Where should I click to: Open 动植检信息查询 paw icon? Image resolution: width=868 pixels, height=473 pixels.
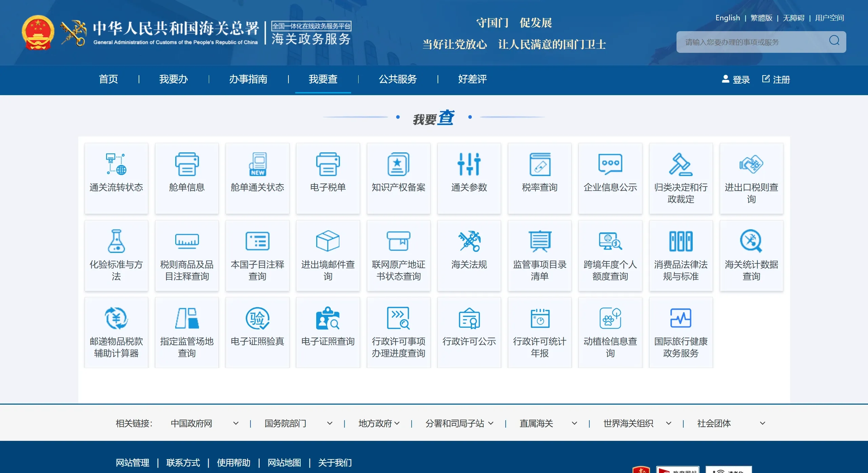pyautogui.click(x=610, y=318)
